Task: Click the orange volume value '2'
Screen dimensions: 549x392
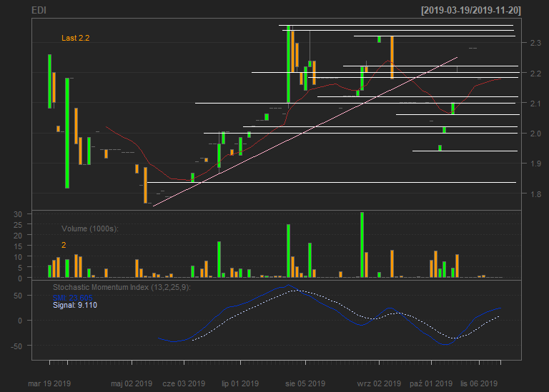Action: [64, 245]
